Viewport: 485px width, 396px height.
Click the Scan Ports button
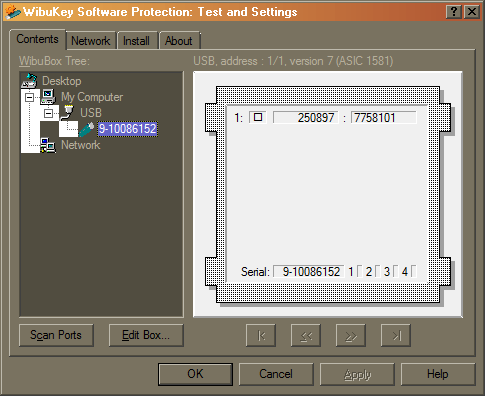(56, 335)
